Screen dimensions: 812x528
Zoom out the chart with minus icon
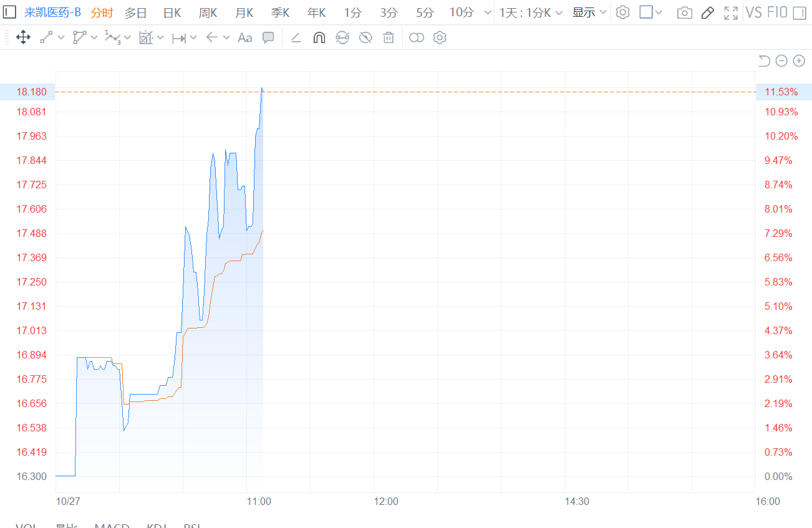pyautogui.click(x=781, y=60)
